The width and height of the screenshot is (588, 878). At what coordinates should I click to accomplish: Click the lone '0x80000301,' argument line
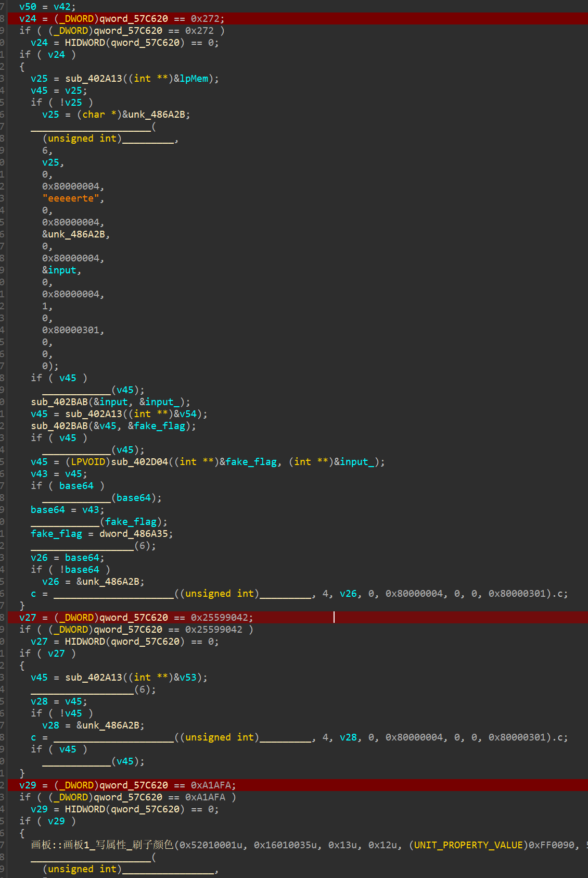click(x=73, y=330)
